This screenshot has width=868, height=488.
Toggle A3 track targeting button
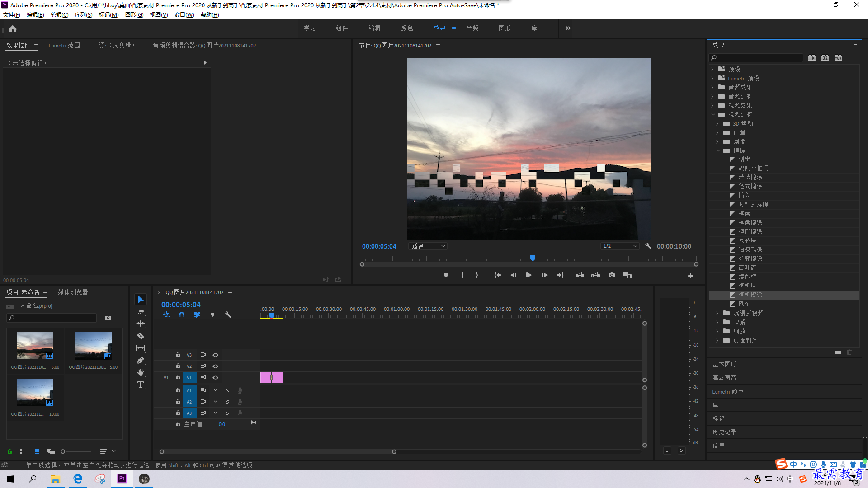point(189,413)
